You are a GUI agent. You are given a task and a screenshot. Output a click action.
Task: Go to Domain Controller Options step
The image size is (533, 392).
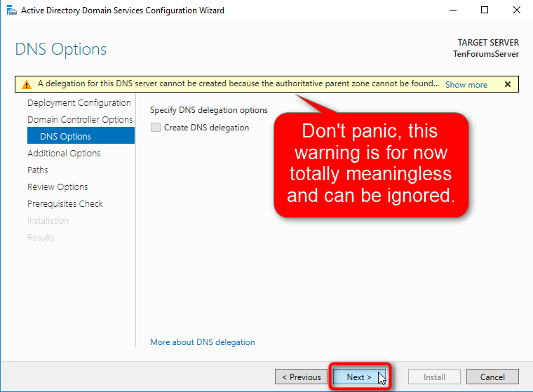[x=80, y=120]
